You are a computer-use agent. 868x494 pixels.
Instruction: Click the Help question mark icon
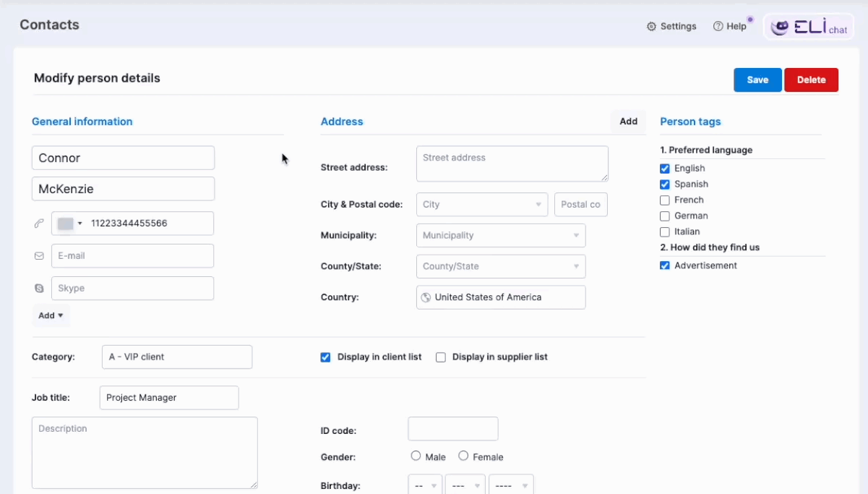[x=718, y=26]
